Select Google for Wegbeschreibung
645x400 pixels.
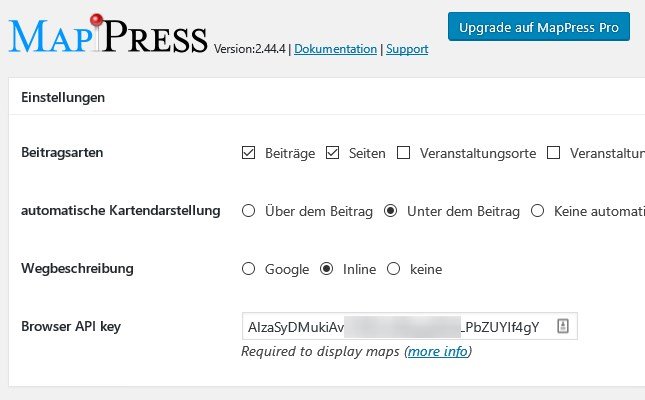tap(248, 269)
